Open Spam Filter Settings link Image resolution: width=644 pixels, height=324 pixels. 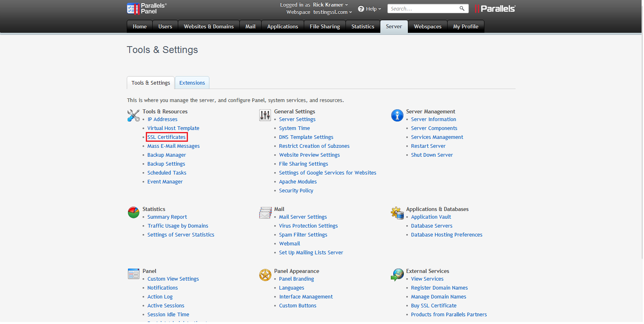pos(303,235)
